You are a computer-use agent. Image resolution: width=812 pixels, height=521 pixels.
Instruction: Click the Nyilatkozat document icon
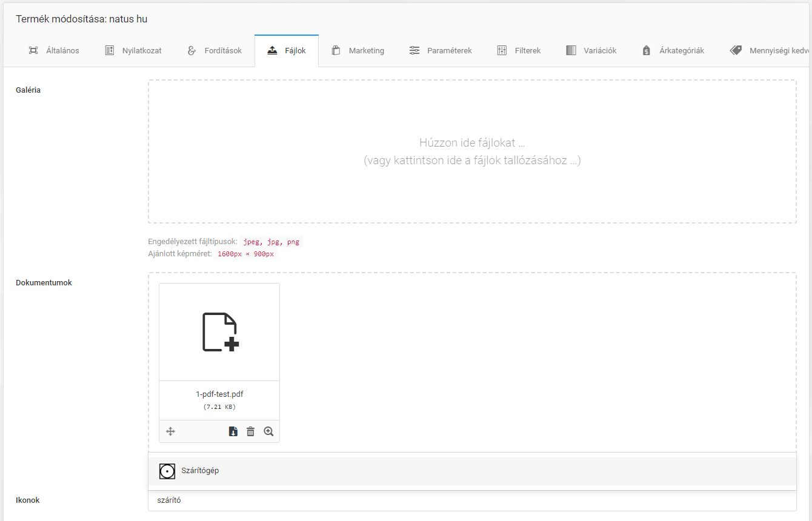pos(110,51)
